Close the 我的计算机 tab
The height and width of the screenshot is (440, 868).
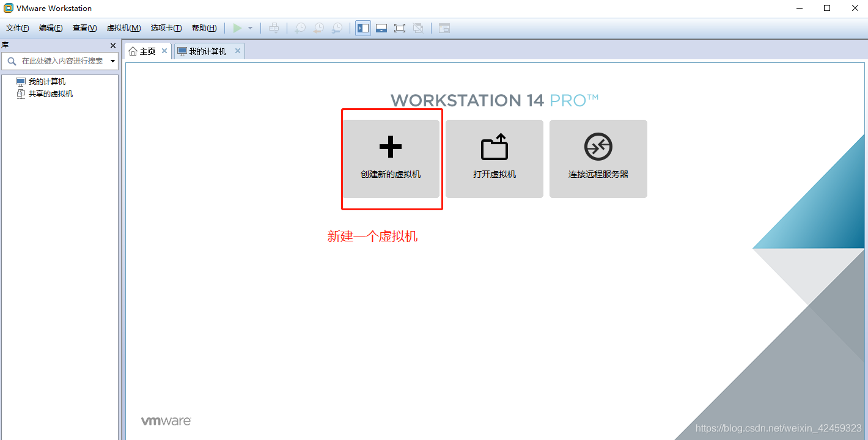(238, 51)
